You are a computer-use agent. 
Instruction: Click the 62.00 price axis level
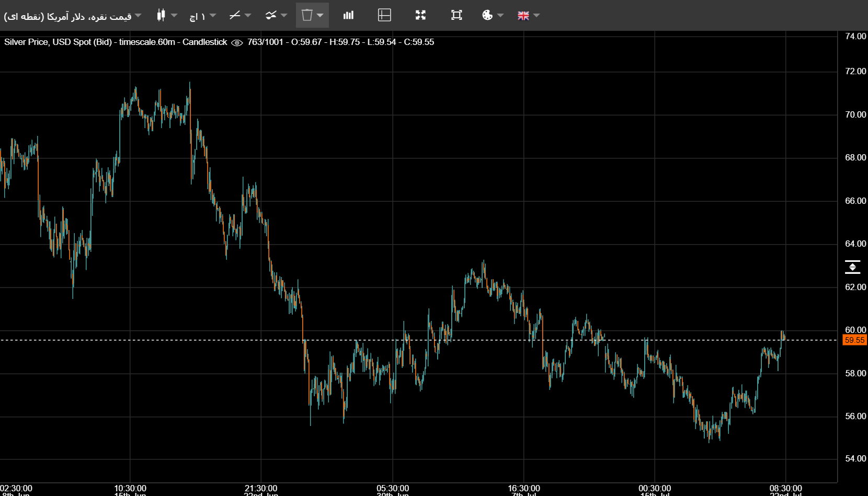[x=855, y=287]
